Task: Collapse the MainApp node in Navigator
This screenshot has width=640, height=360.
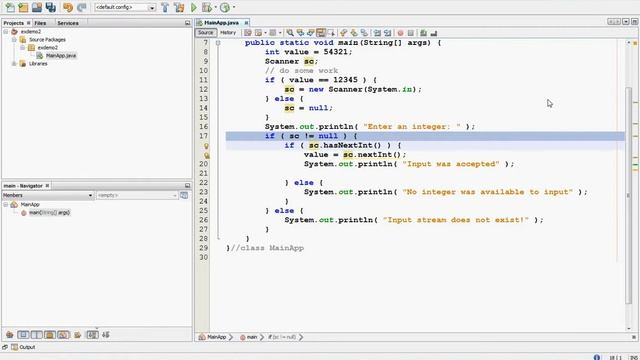Action: [6, 204]
